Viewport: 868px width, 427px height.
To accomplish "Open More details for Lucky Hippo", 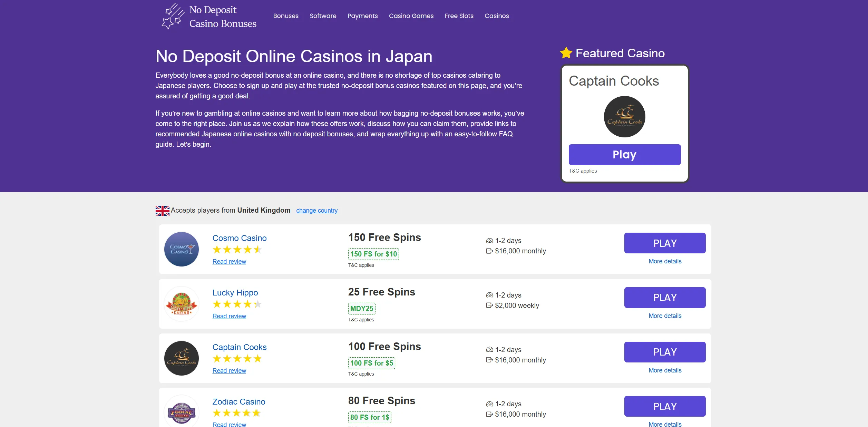I will click(x=665, y=316).
